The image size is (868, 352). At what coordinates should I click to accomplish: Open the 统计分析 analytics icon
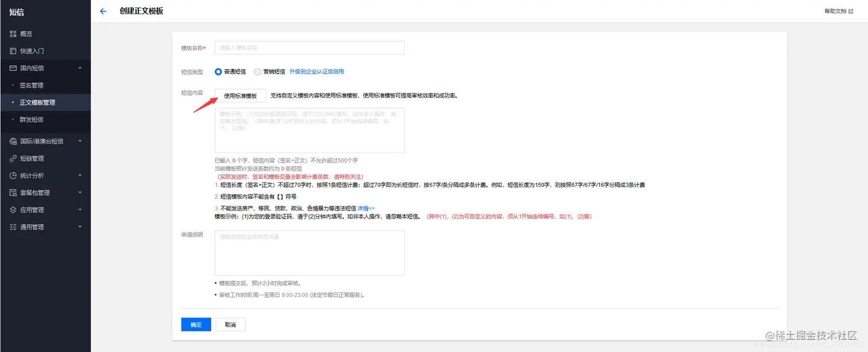pyautogui.click(x=13, y=175)
